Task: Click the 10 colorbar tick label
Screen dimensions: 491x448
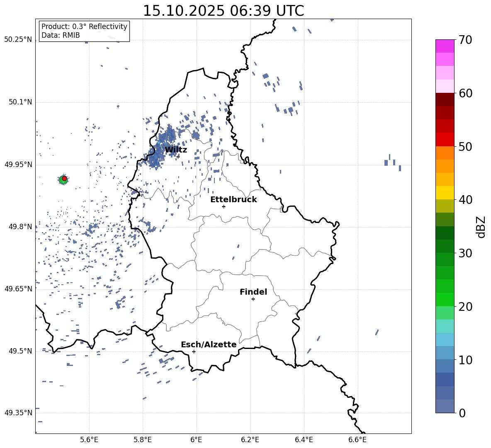Action: click(x=466, y=360)
